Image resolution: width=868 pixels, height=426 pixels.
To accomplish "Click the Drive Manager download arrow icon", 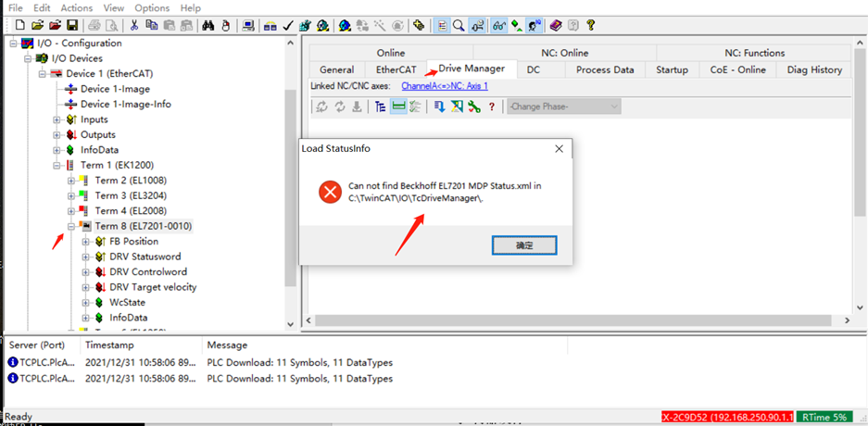I will point(441,106).
